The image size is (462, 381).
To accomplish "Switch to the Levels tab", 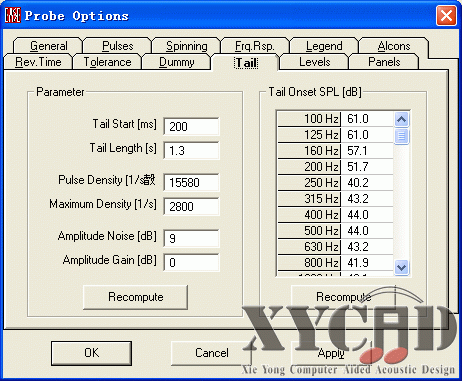I will pyautogui.click(x=315, y=62).
